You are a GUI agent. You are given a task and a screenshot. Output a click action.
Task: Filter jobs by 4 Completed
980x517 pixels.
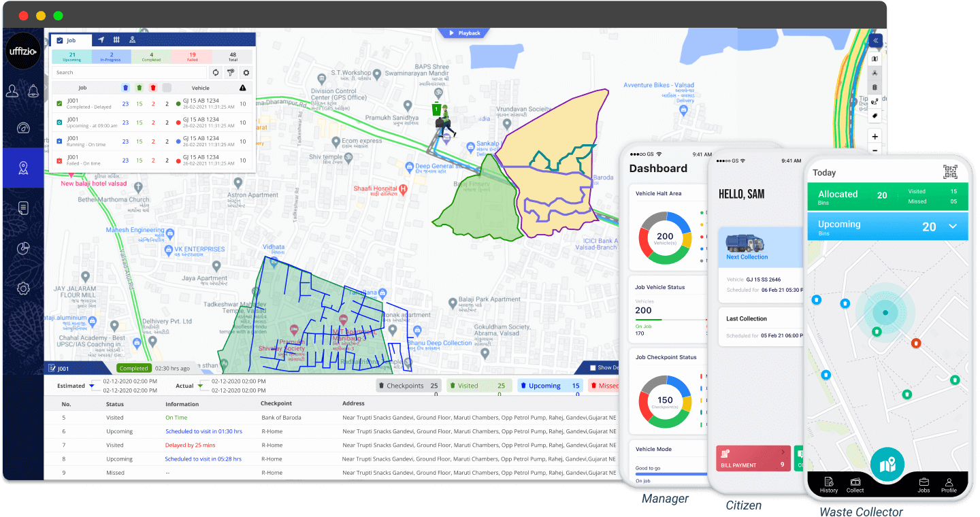[x=151, y=56]
